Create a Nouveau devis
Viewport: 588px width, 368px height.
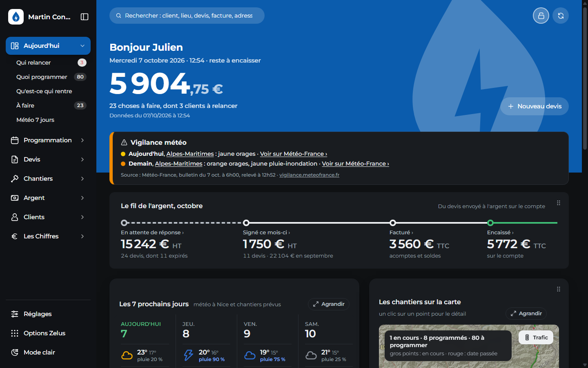(x=535, y=106)
